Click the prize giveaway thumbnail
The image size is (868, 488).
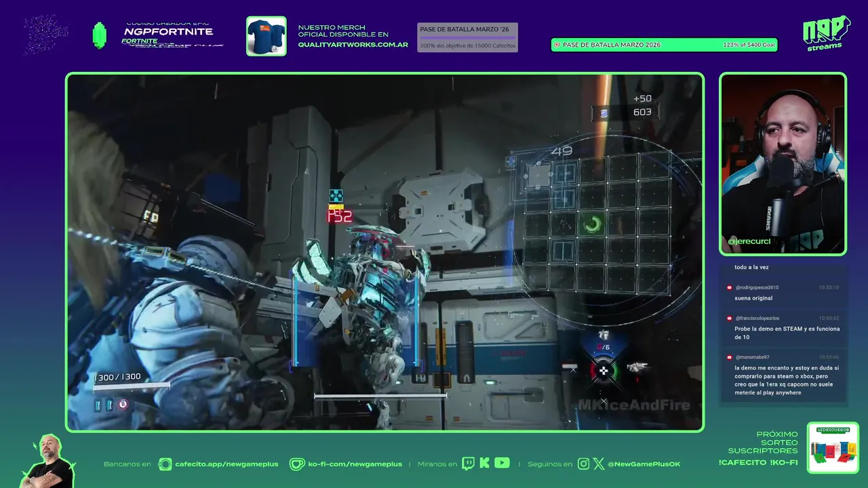tap(833, 448)
